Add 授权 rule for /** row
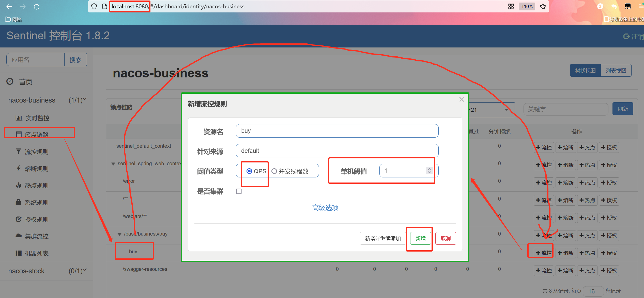The height and width of the screenshot is (298, 644). 609,200
